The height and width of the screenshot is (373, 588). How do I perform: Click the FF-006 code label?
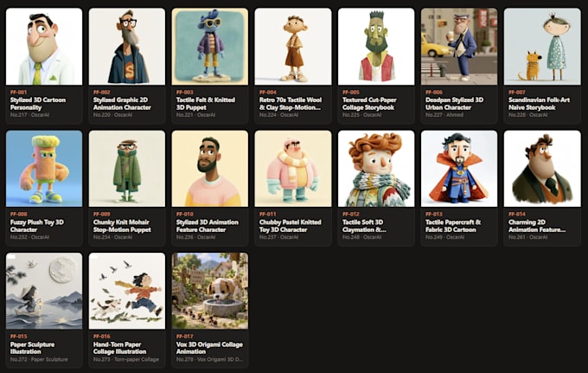coord(434,92)
